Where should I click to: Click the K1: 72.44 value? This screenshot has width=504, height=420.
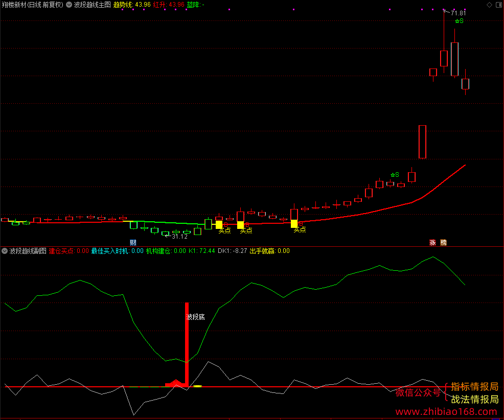201,251
